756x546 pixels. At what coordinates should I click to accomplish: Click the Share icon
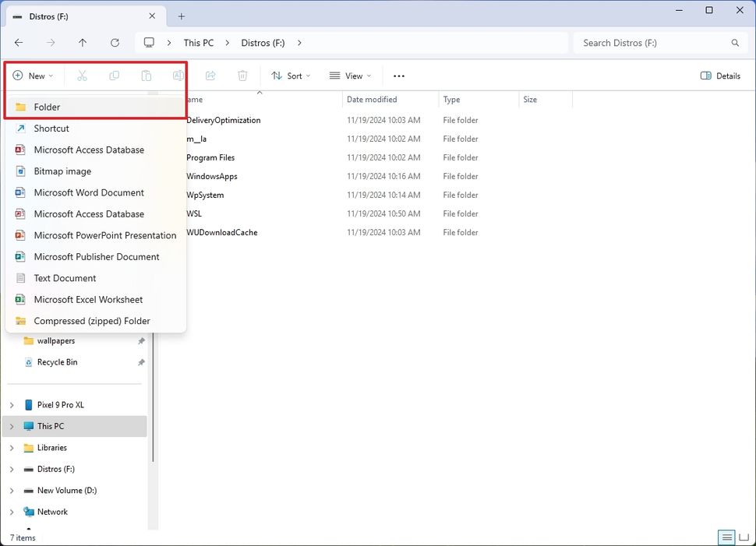click(x=210, y=76)
